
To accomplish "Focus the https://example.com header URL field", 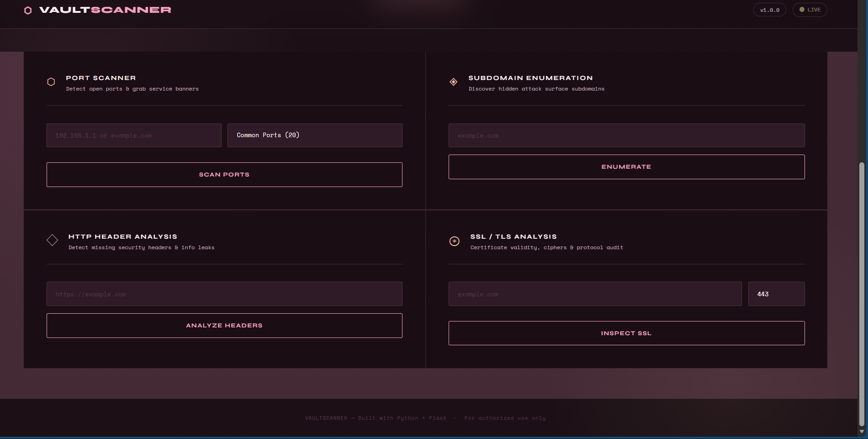I will click(224, 294).
